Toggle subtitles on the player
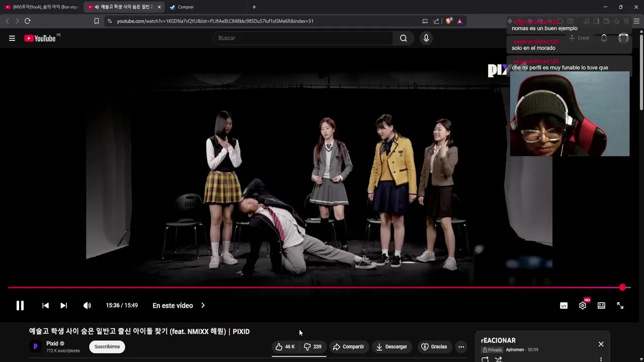 (x=563, y=306)
